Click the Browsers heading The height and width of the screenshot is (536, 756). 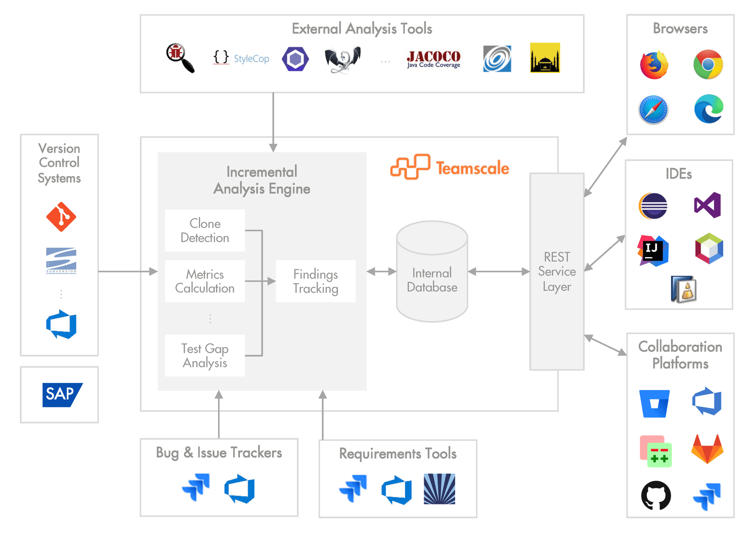point(680,28)
